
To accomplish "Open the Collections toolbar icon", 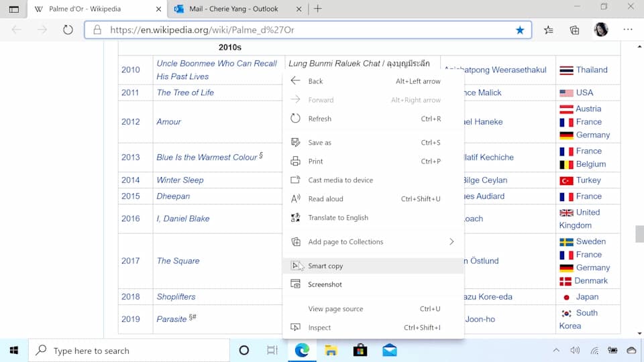I will (575, 30).
